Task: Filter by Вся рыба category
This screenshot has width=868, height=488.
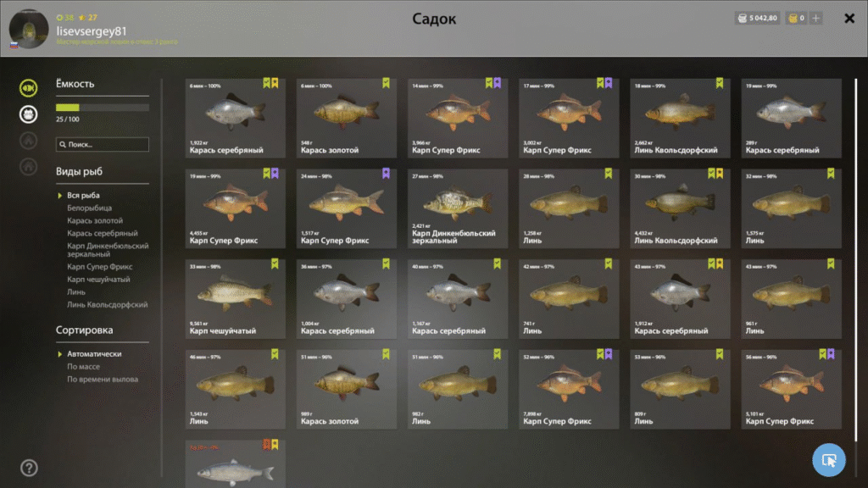Action: (x=83, y=196)
